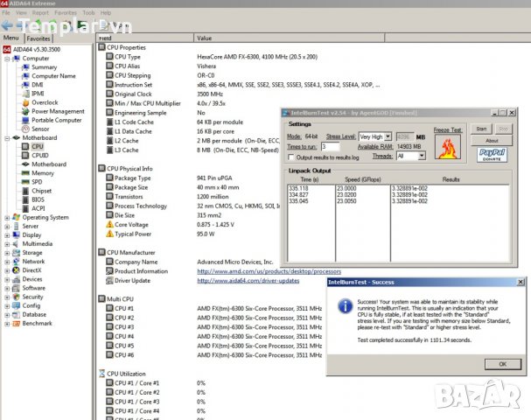Open the File menu

[x=6, y=13]
